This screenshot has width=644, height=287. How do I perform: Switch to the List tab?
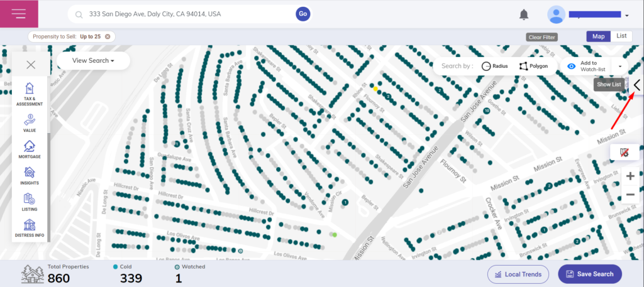621,36
